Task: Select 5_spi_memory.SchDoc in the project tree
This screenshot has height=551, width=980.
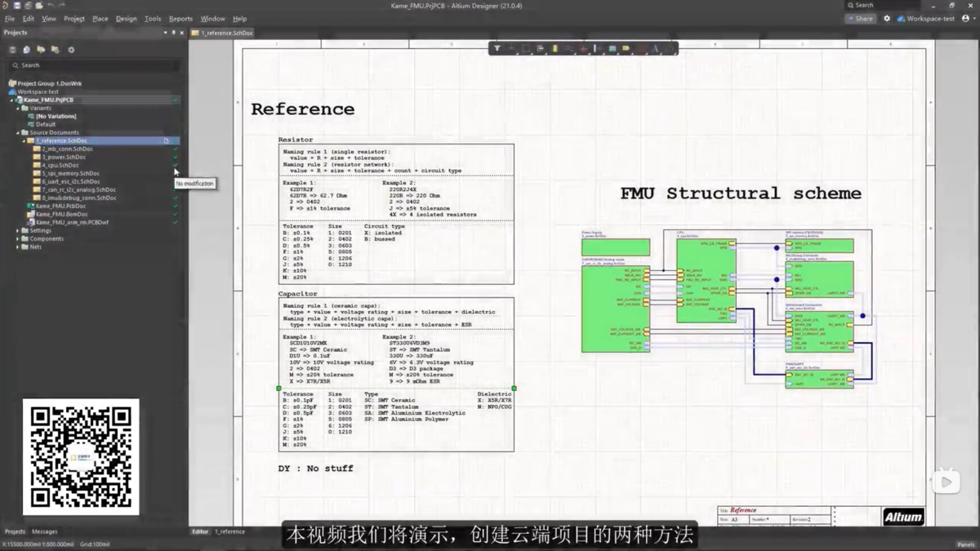Action: click(x=70, y=173)
